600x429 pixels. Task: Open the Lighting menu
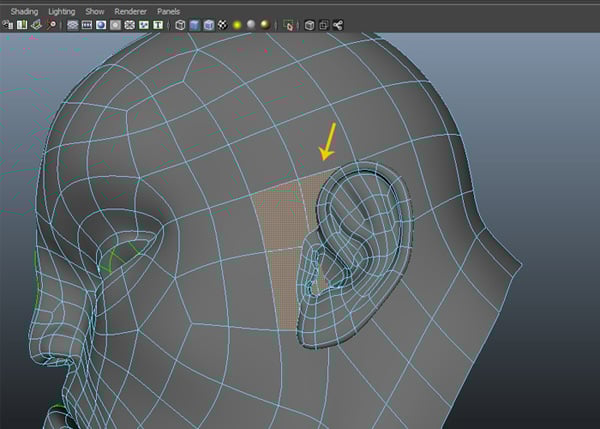click(x=62, y=11)
